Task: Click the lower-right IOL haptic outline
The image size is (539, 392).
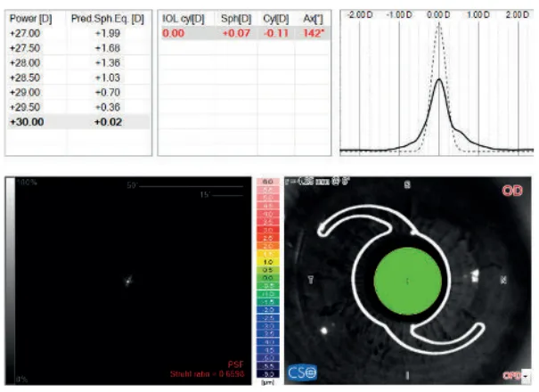Action: 447,339
